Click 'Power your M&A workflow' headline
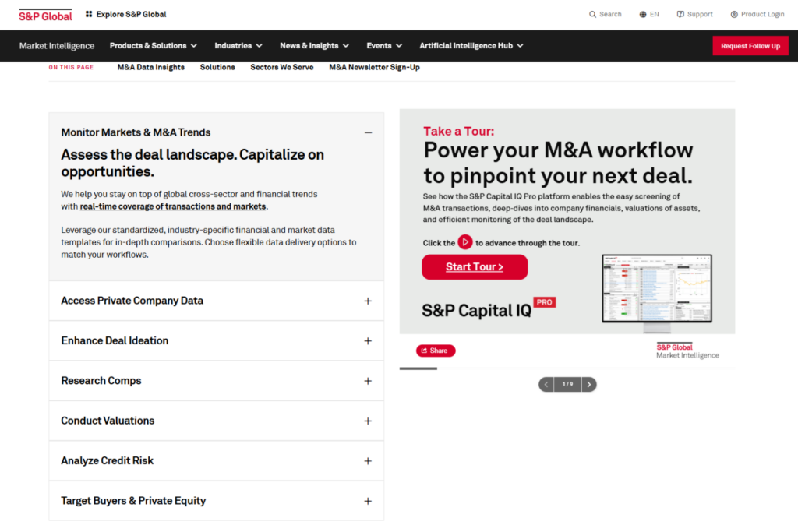This screenshot has width=798, height=532. (x=558, y=163)
